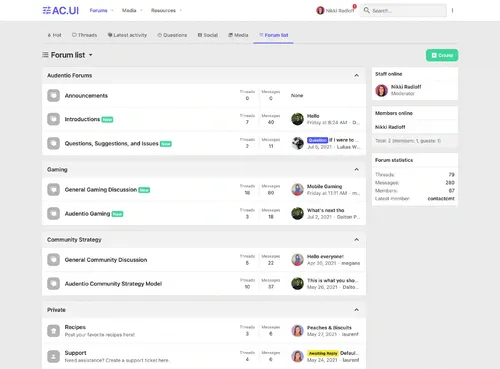Click Nikki Radloff's avatar in Staff online

pyautogui.click(x=382, y=90)
